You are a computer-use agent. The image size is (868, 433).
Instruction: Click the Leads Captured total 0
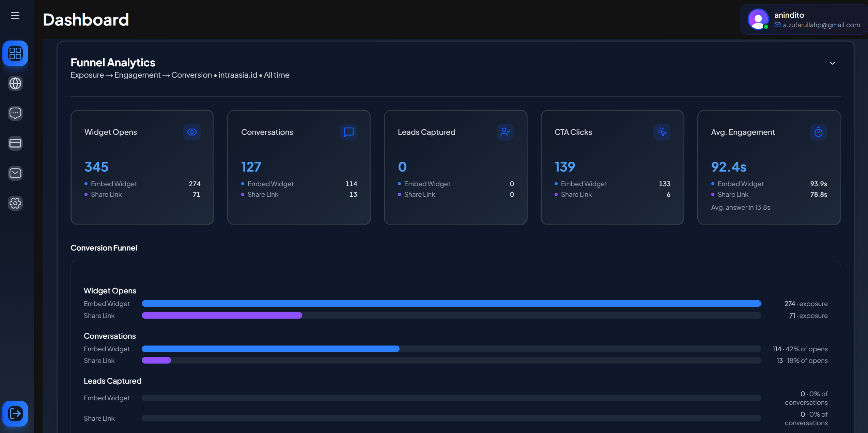pyautogui.click(x=402, y=167)
